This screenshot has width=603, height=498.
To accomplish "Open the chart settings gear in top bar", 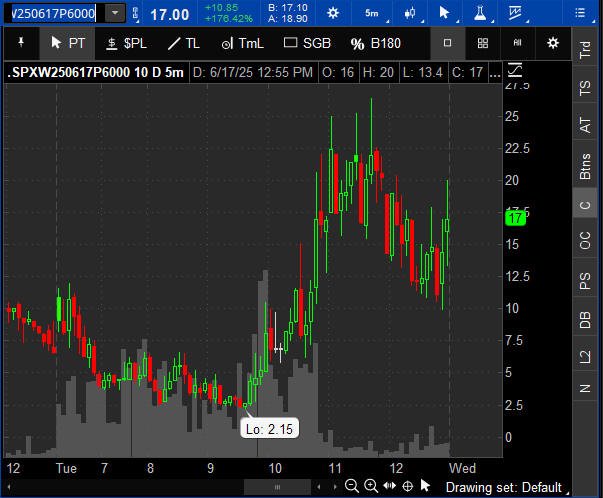I will click(x=333, y=13).
